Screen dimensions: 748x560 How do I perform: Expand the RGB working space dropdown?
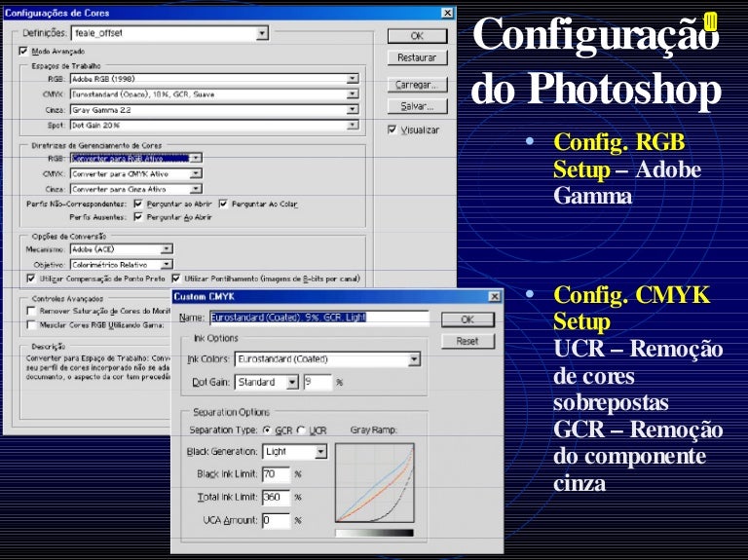tap(353, 79)
